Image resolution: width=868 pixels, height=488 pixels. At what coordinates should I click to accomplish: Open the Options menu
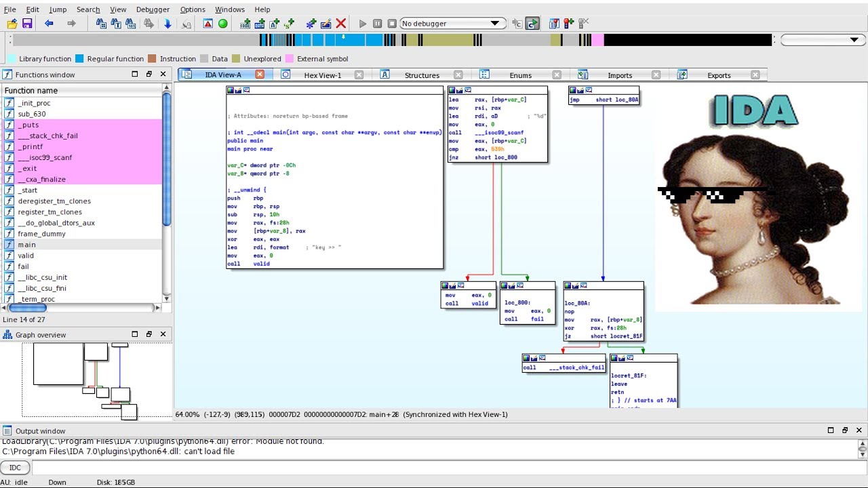193,9
